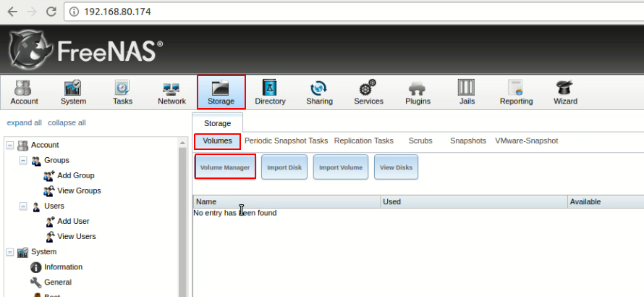Click the browser reload icon
The height and width of the screenshot is (297, 644).
coord(51,12)
